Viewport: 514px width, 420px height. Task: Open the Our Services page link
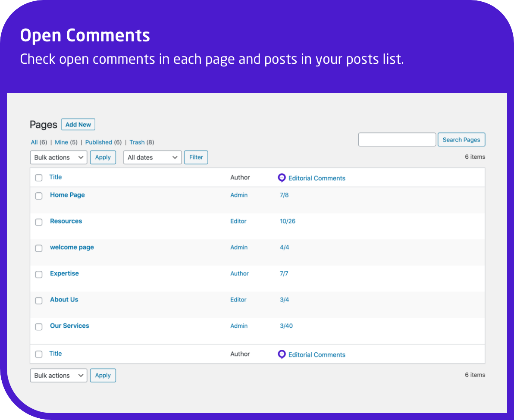[x=69, y=326]
